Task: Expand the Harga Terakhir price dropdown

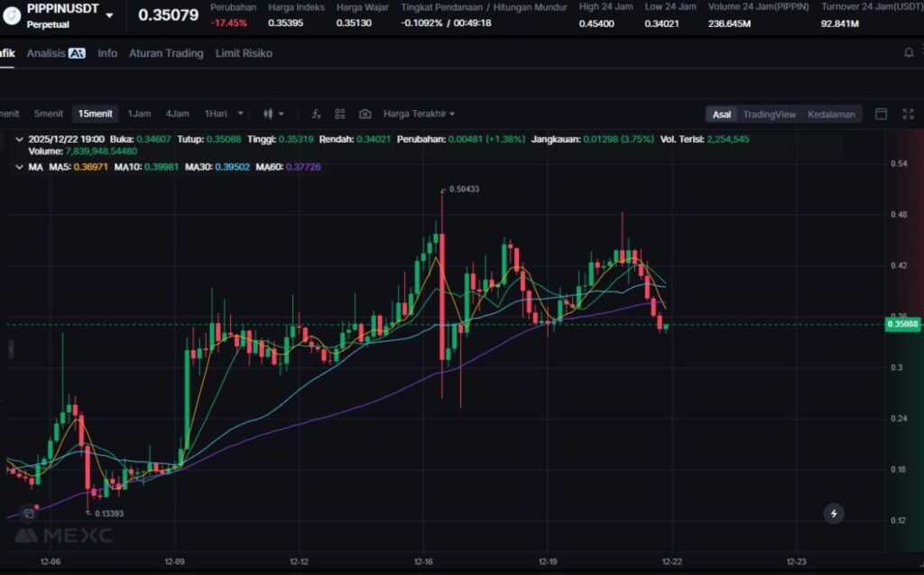Action: (x=419, y=114)
